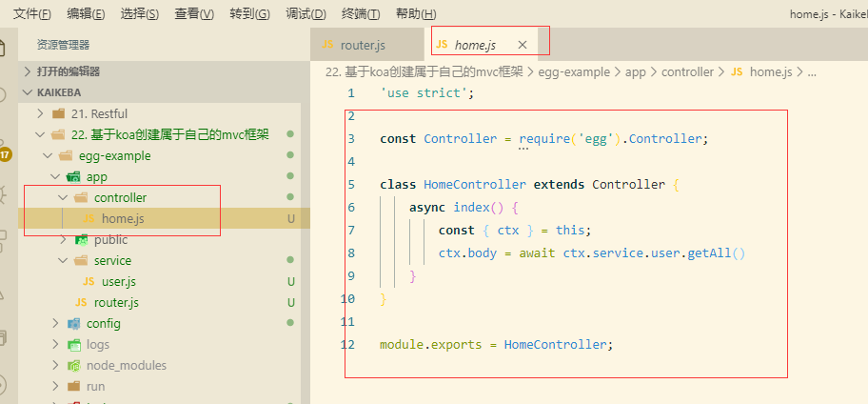Click line number 6 in gutter
Image resolution: width=868 pixels, height=404 pixels.
point(351,208)
